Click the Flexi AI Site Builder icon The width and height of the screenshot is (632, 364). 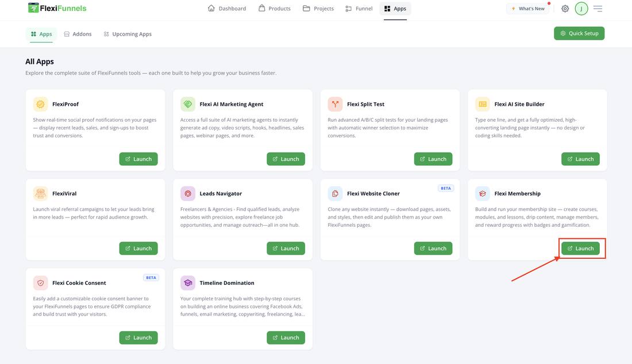point(483,104)
